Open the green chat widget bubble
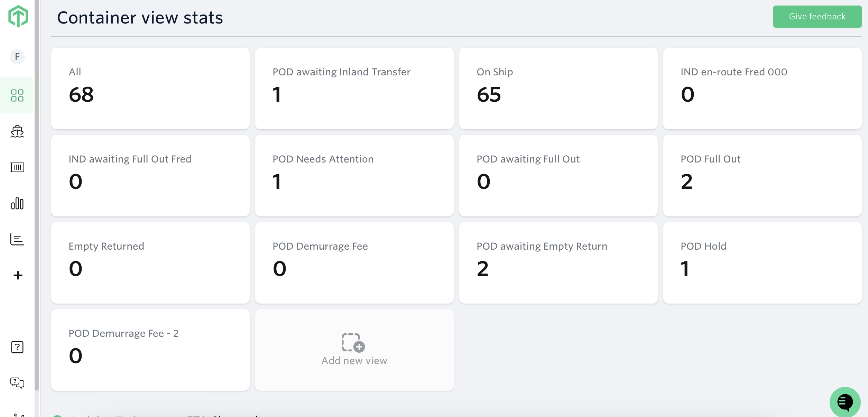 click(x=844, y=402)
